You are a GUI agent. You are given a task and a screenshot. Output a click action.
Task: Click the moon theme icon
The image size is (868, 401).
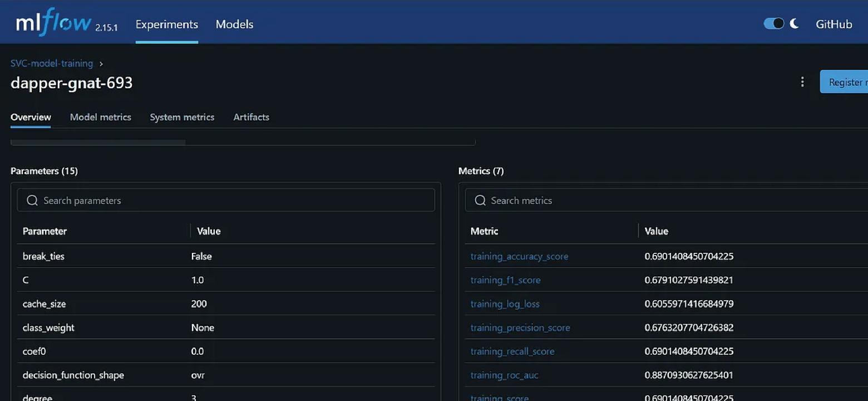pyautogui.click(x=794, y=23)
